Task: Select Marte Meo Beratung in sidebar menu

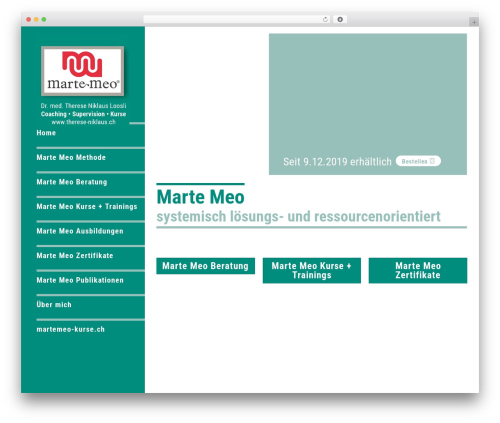Action: [72, 182]
